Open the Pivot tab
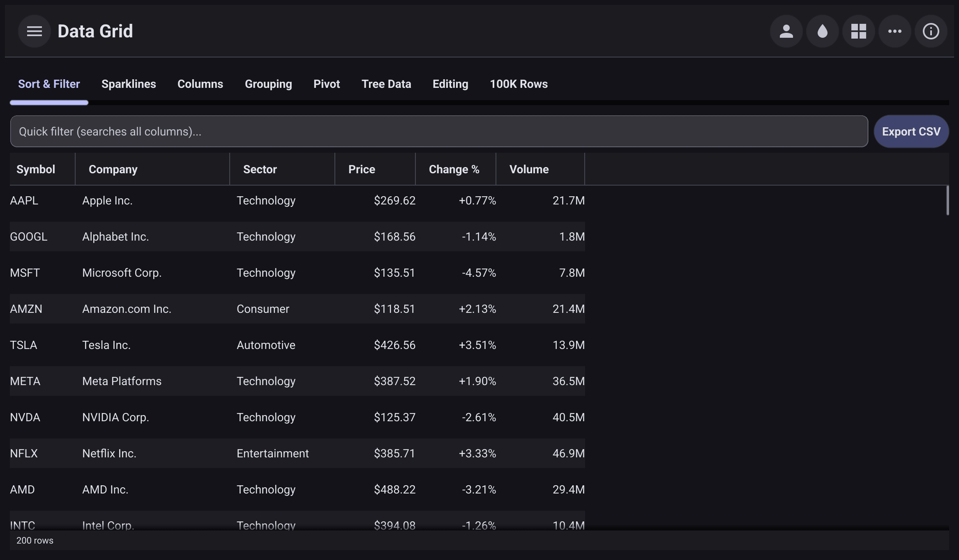The width and height of the screenshot is (959, 560). (327, 84)
